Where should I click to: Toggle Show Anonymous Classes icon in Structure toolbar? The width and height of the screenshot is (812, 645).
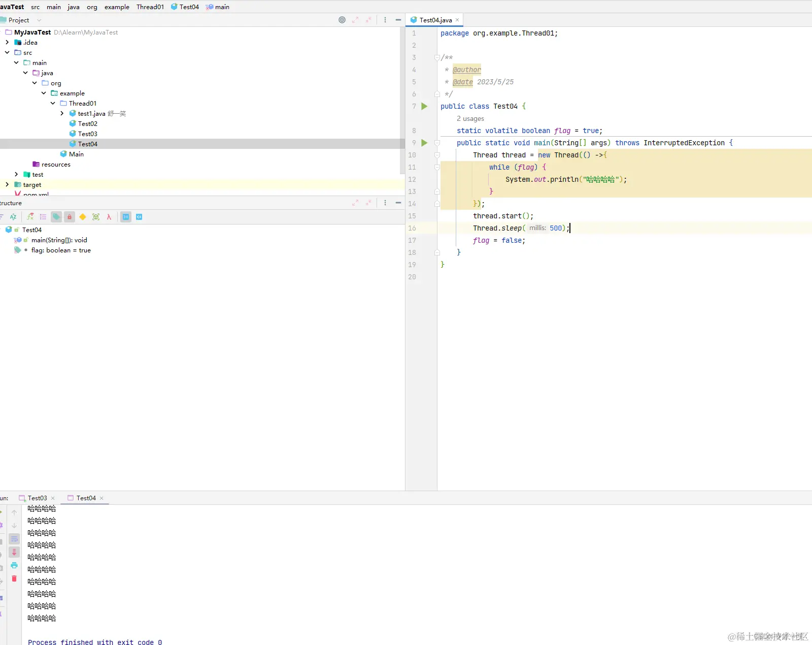click(x=96, y=217)
